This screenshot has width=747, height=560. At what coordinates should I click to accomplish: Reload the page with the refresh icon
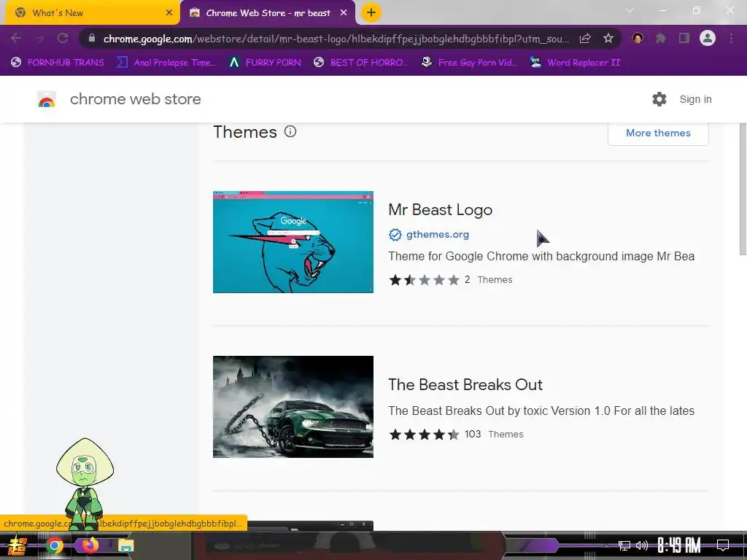(63, 38)
